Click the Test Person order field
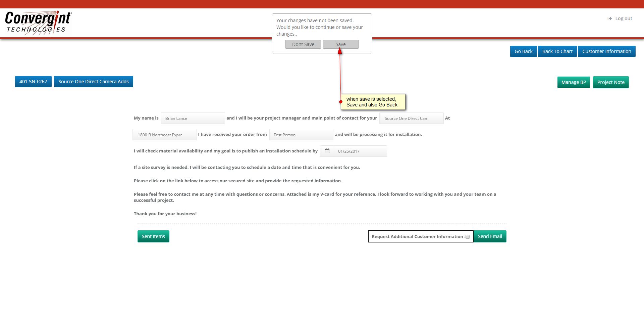Image resolution: width=644 pixels, height=319 pixels. (301, 135)
